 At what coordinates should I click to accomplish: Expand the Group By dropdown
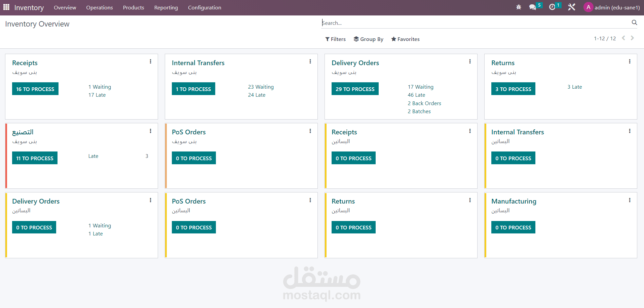(x=368, y=39)
